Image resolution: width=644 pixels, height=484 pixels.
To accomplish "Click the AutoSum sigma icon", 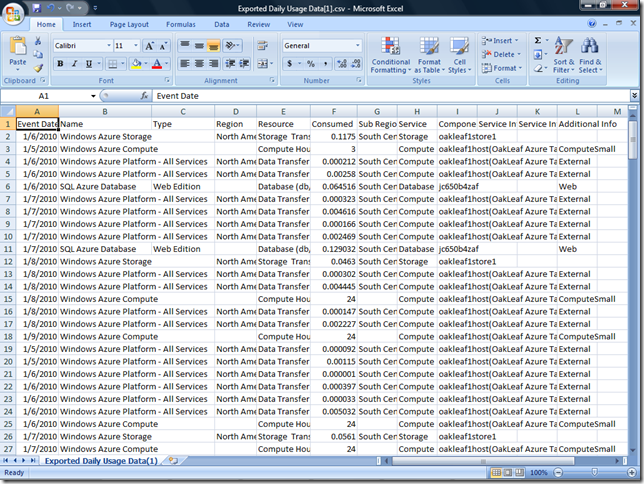I will pos(538,40).
